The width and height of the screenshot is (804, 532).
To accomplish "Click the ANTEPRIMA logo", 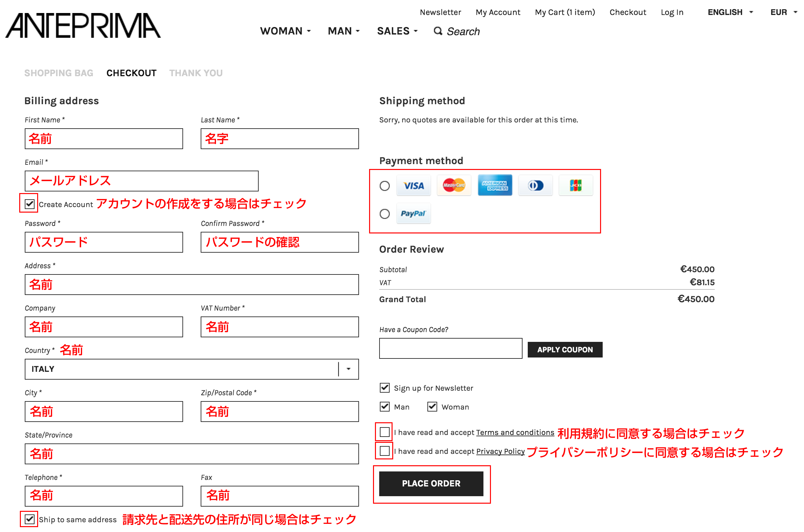I will (x=83, y=25).
